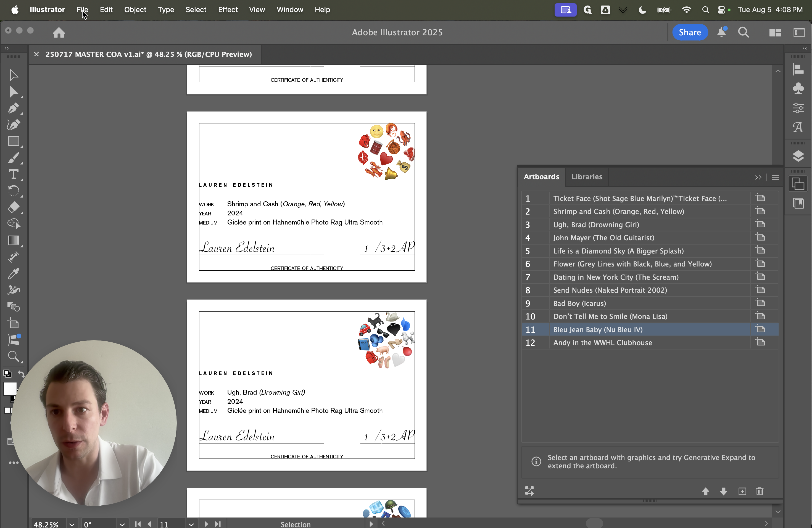This screenshot has width=812, height=528.
Task: Expand status bar info arrow
Action: pyautogui.click(x=371, y=524)
